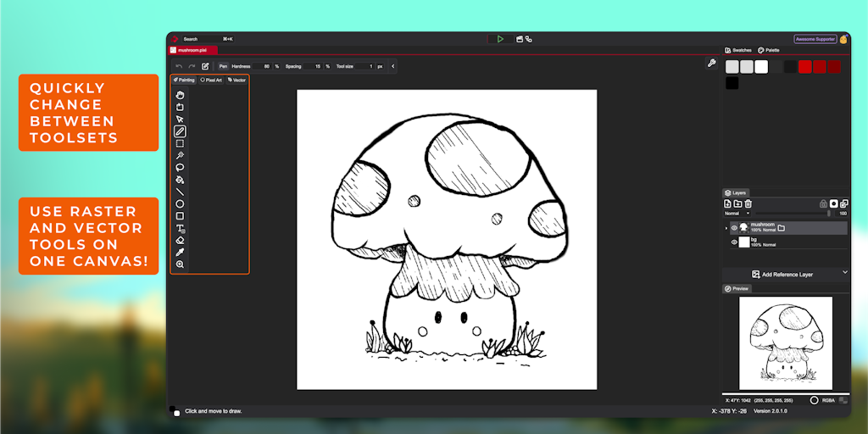The width and height of the screenshot is (868, 434).
Task: Expand the mushroom layer group arrow
Action: pos(726,228)
